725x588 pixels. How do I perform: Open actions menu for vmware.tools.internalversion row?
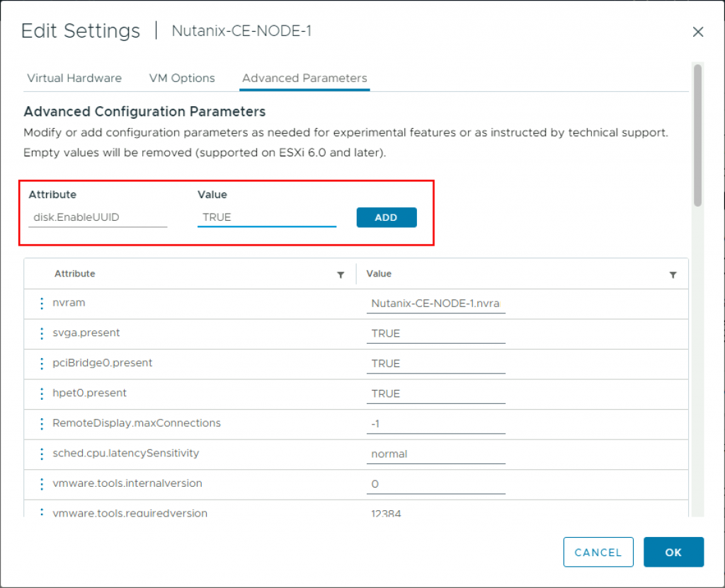41,484
